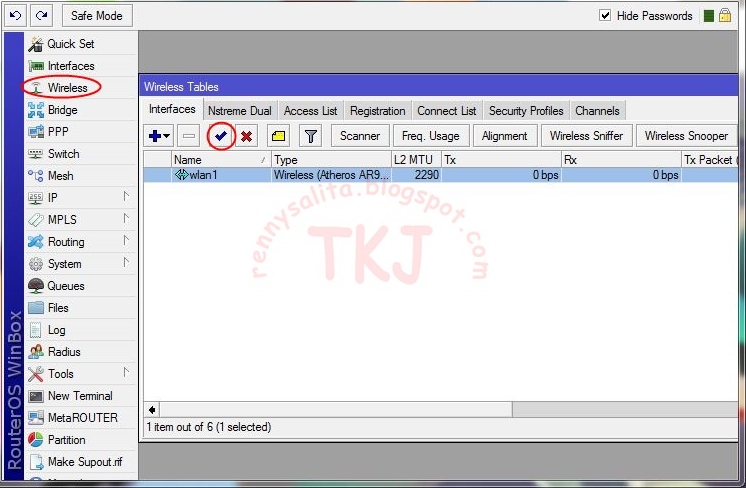The width and height of the screenshot is (746, 488).
Task: Open Wireless Snooper
Action: (x=687, y=136)
